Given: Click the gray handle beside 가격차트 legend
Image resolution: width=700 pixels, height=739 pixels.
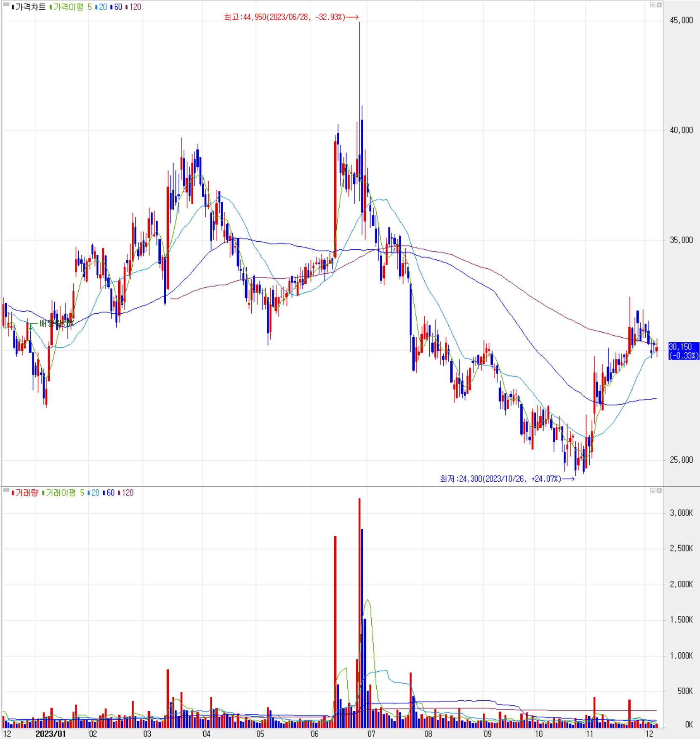Looking at the screenshot, I should [6, 5].
